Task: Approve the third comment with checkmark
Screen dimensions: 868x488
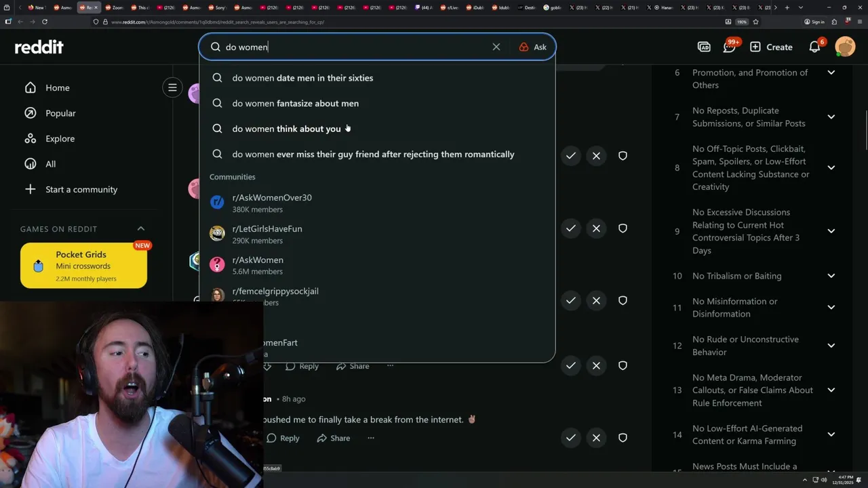Action: point(571,300)
